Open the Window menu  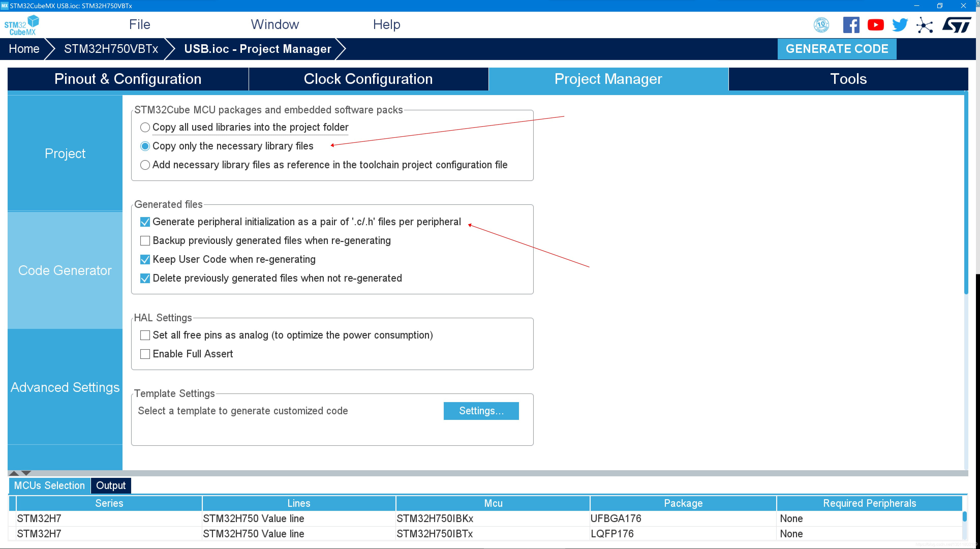(275, 25)
